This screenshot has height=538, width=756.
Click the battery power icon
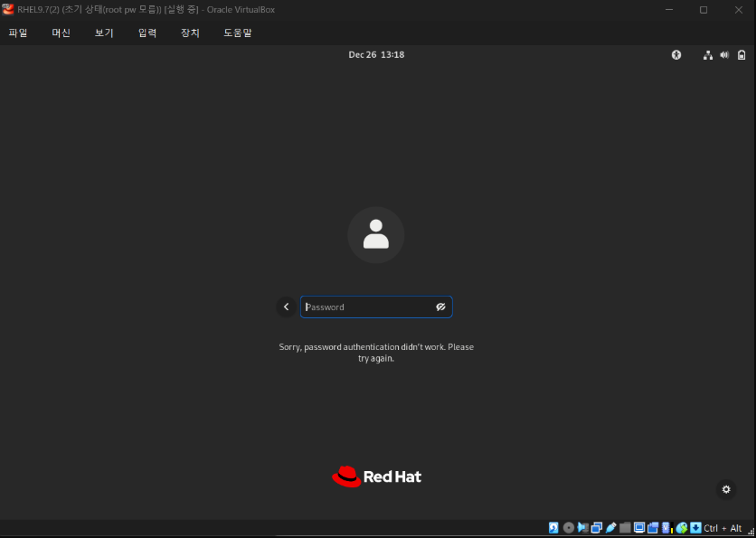pos(742,55)
